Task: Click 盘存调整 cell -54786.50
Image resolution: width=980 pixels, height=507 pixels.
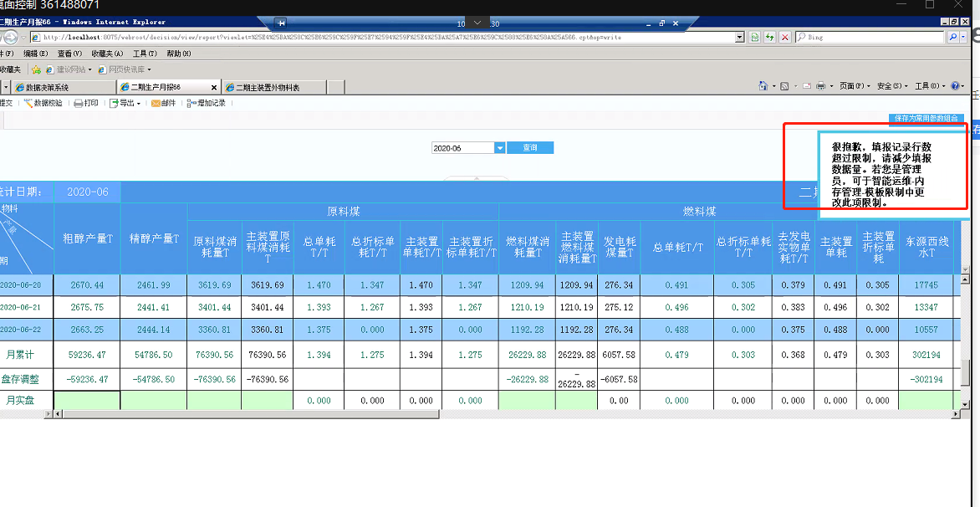Action: (x=154, y=380)
